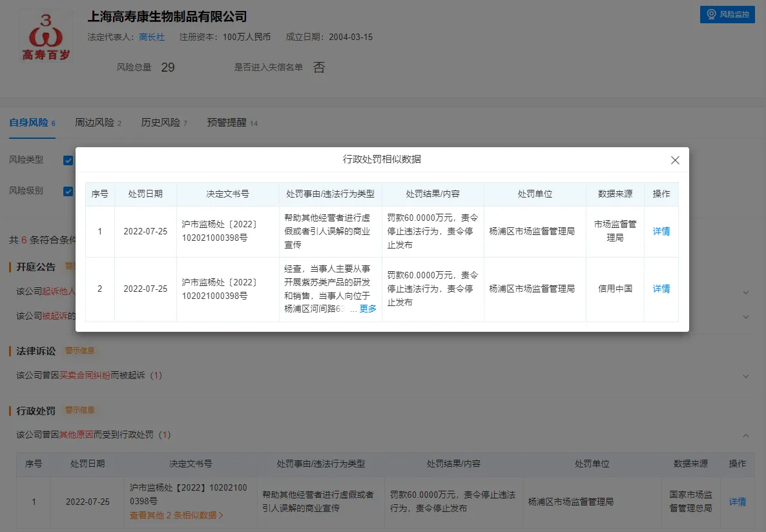Click the 法律诉讼 section heading

36,351
